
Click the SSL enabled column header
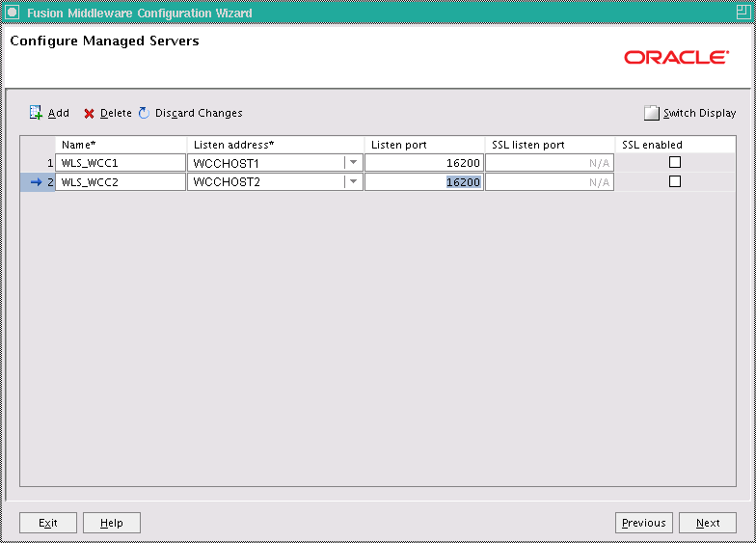pos(675,145)
